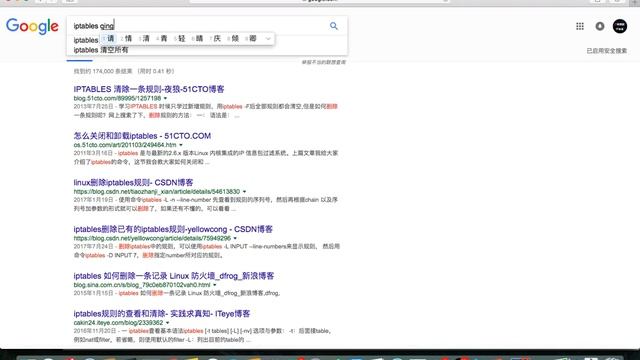Open 'IPTABLES 清除一条规则-夜狼-51CTO博客' result
640x360 pixels.
coord(149,89)
